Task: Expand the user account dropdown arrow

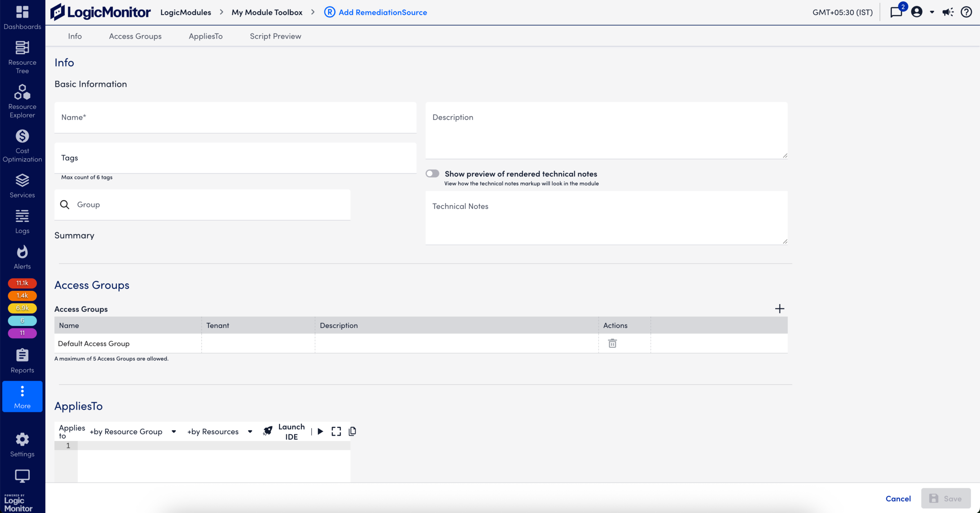Action: 932,12
